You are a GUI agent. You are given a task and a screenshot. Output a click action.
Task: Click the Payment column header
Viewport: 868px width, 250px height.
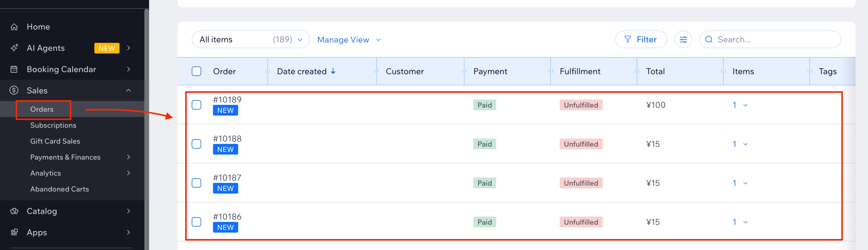pyautogui.click(x=490, y=71)
